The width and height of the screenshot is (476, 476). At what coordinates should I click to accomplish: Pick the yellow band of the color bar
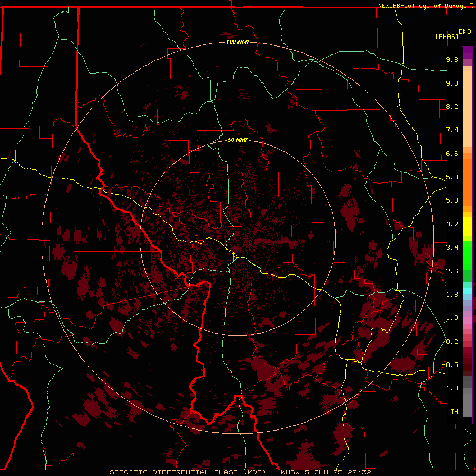click(x=467, y=226)
